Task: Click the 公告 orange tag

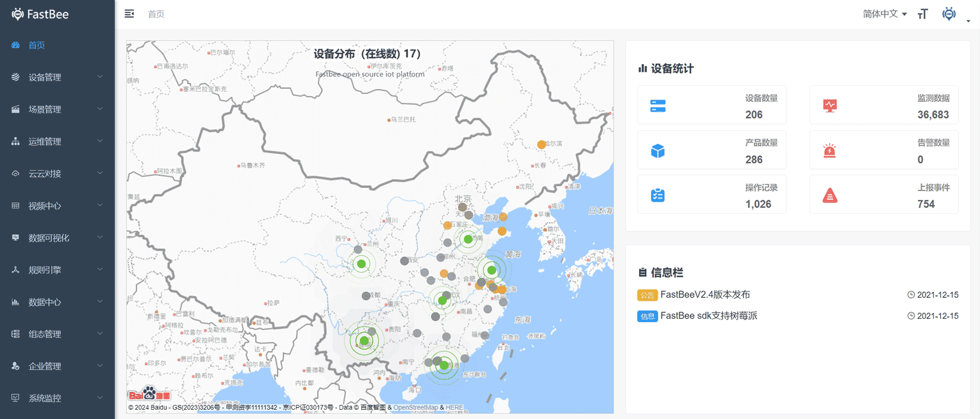Action: click(647, 295)
